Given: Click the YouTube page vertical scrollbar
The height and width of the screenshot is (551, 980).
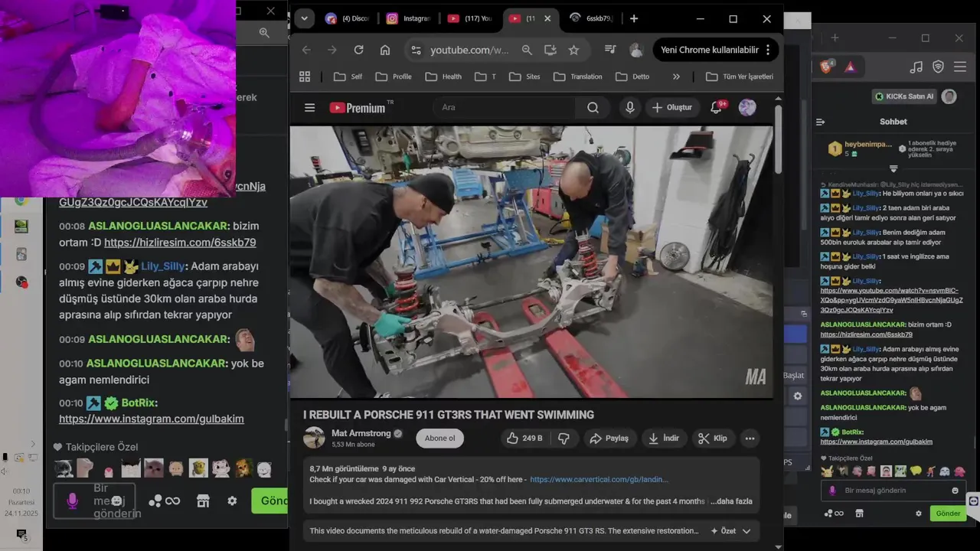Looking at the screenshot, I should [x=779, y=138].
